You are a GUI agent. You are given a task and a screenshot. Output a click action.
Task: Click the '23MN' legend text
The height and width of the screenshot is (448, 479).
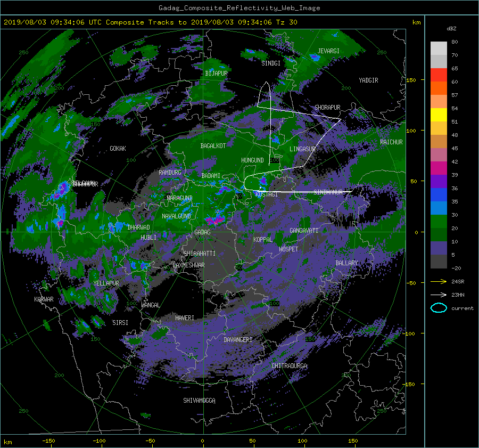point(458,295)
